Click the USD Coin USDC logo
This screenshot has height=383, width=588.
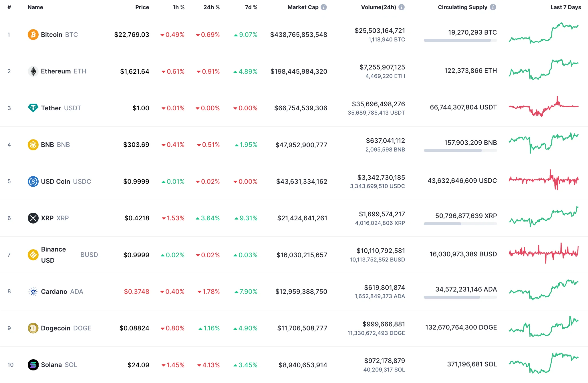[33, 181]
